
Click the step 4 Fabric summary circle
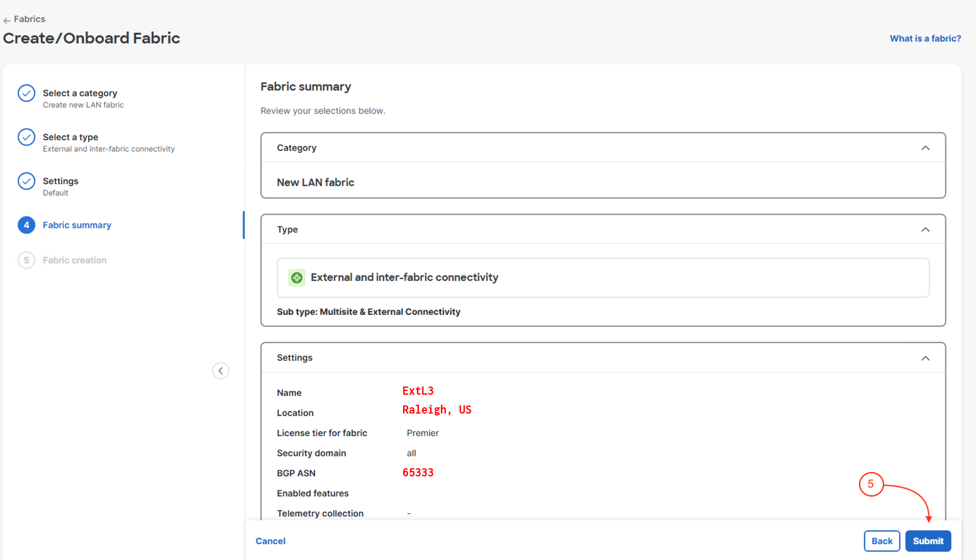tap(26, 225)
